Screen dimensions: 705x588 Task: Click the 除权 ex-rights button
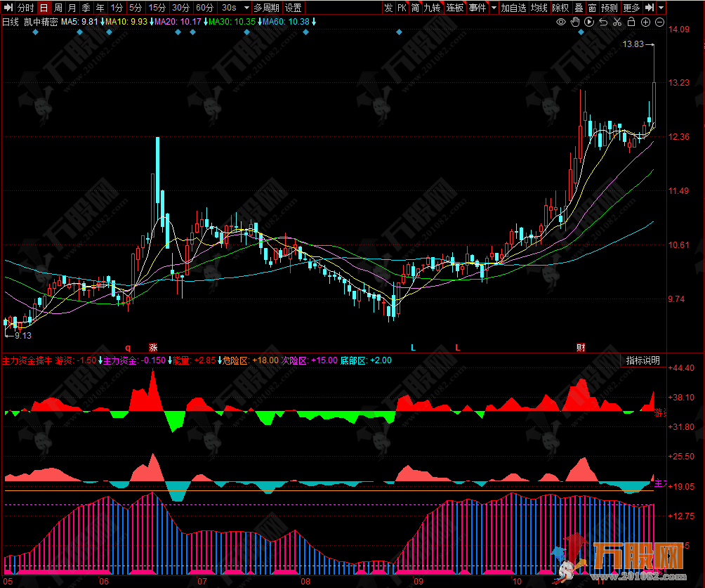[560, 8]
